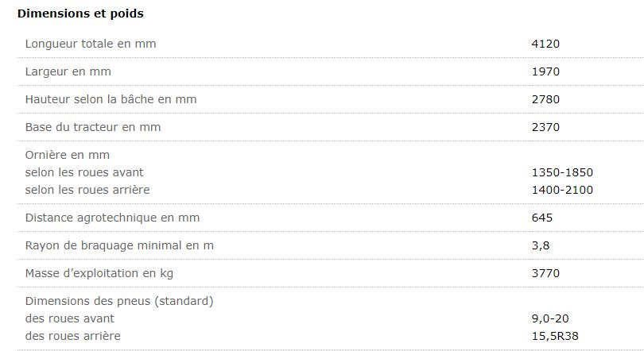Click "Distance agrotechnique en mm" label
This screenshot has width=644, height=351.
tap(112, 218)
